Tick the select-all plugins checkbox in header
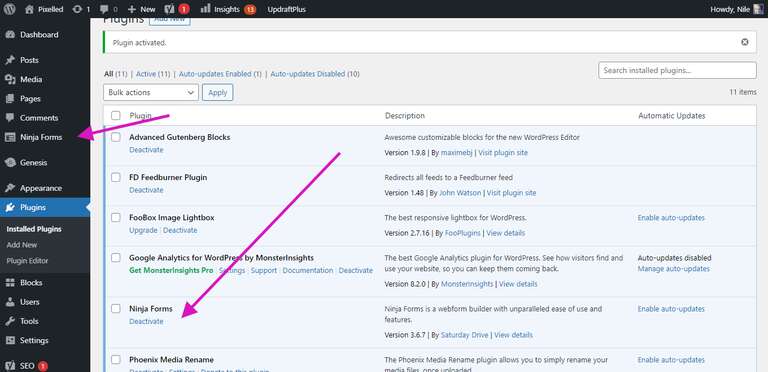Screen dimensions: 768x372 116,116
